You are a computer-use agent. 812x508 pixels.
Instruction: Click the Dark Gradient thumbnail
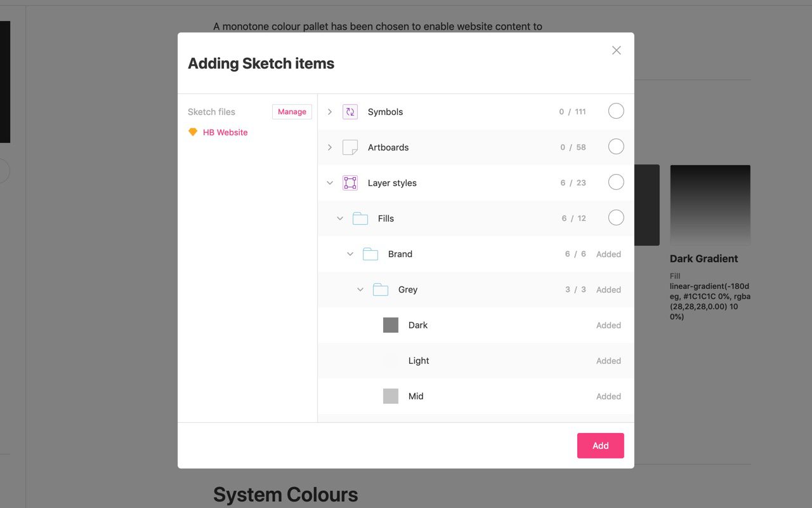coord(710,204)
